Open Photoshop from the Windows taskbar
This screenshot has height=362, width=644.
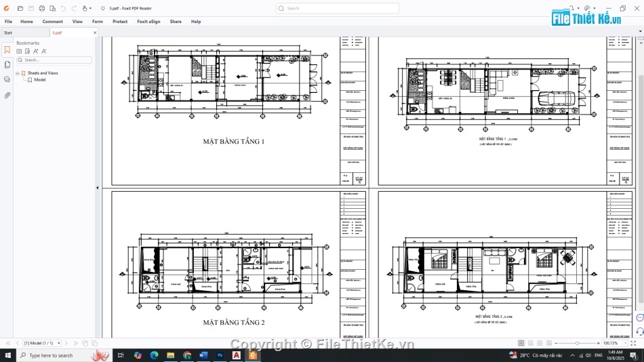coord(220,355)
